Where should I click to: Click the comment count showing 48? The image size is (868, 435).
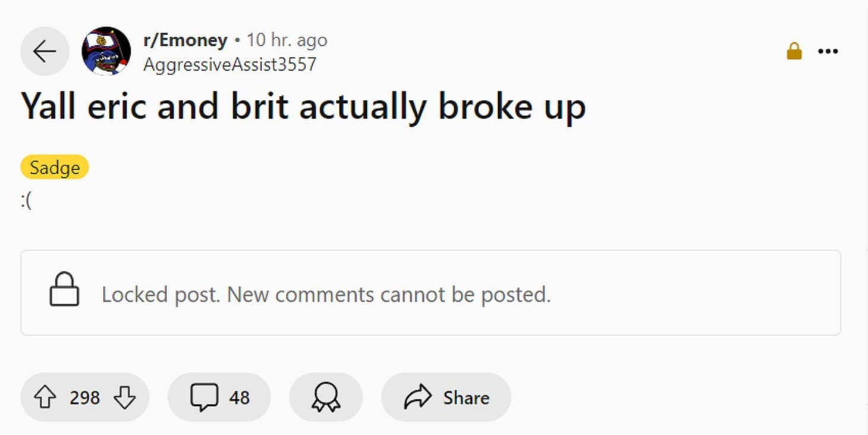(240, 397)
